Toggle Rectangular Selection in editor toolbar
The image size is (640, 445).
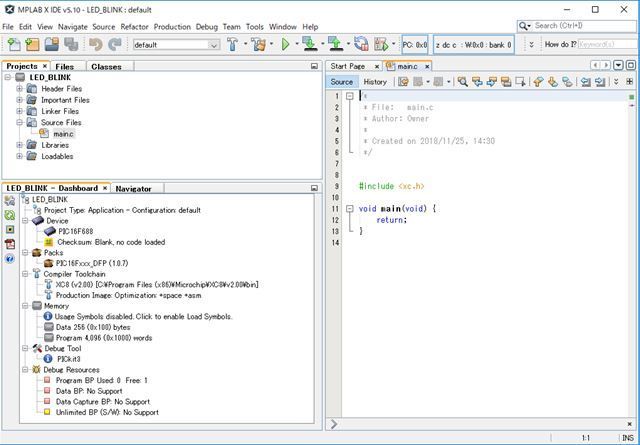(521, 82)
